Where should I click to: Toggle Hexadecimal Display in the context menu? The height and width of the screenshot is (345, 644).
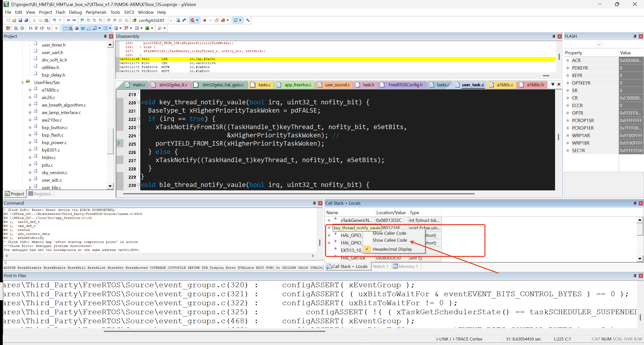tap(392, 249)
